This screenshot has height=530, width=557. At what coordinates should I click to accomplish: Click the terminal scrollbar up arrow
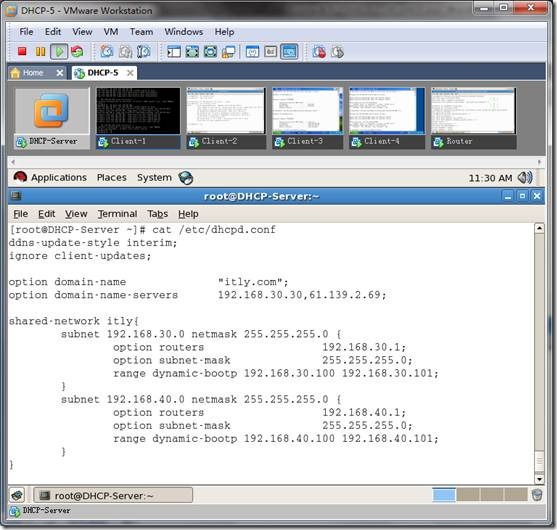pos(539,228)
